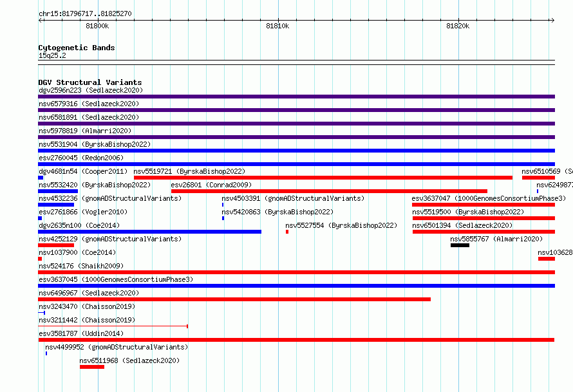Open nsv5531904 (ByrskaBishop2022) label
The height and width of the screenshot is (392, 573).
pos(95,144)
